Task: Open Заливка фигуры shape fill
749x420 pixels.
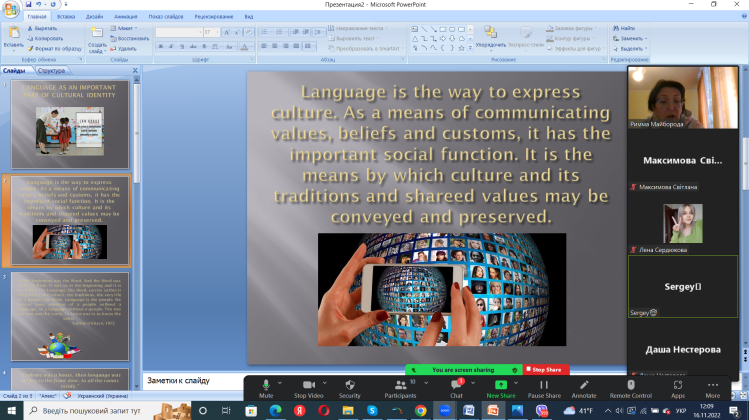Action: click(x=572, y=28)
